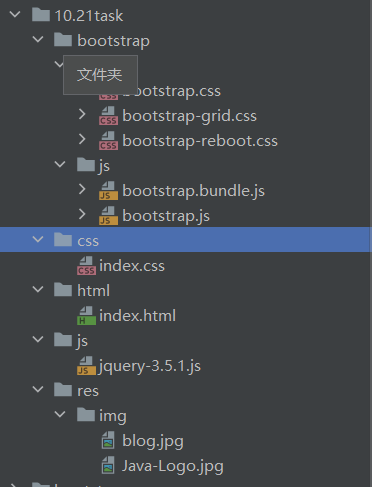Screen dimensions: 372x487
Task: Click the js folder icon inside bootstrap
Action: click(x=86, y=165)
